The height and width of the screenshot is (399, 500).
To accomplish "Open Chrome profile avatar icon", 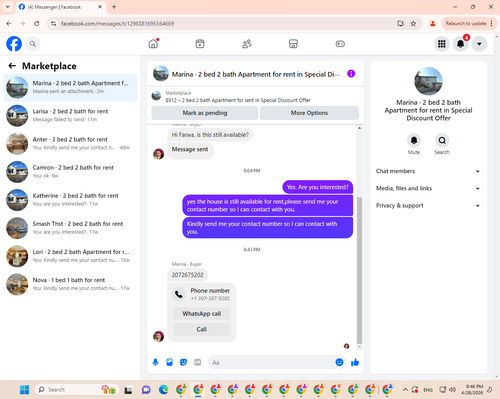I will click(x=433, y=23).
